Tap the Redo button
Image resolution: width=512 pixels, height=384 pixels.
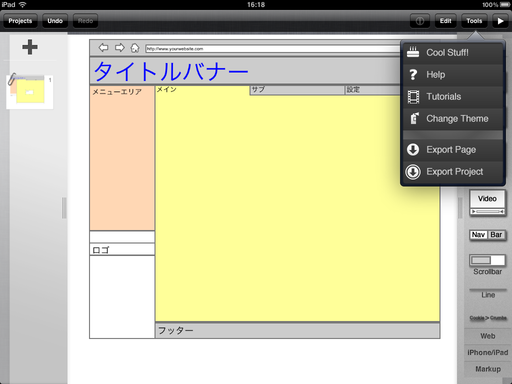click(x=85, y=21)
